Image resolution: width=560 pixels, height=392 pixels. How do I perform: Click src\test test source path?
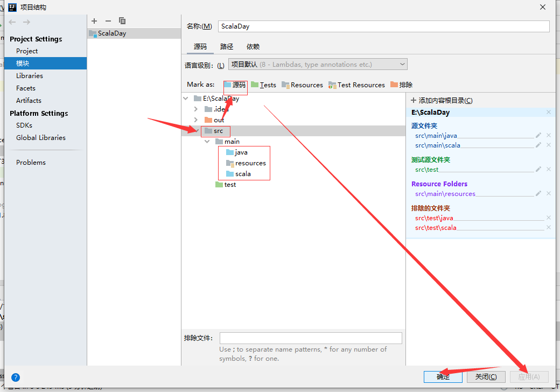click(x=426, y=170)
